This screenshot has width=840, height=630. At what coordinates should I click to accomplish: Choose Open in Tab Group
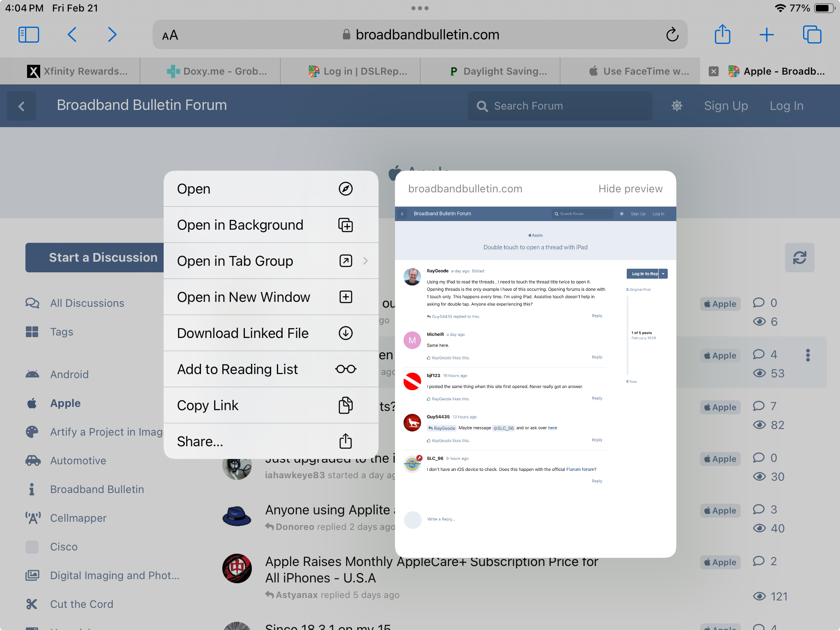[x=271, y=261]
